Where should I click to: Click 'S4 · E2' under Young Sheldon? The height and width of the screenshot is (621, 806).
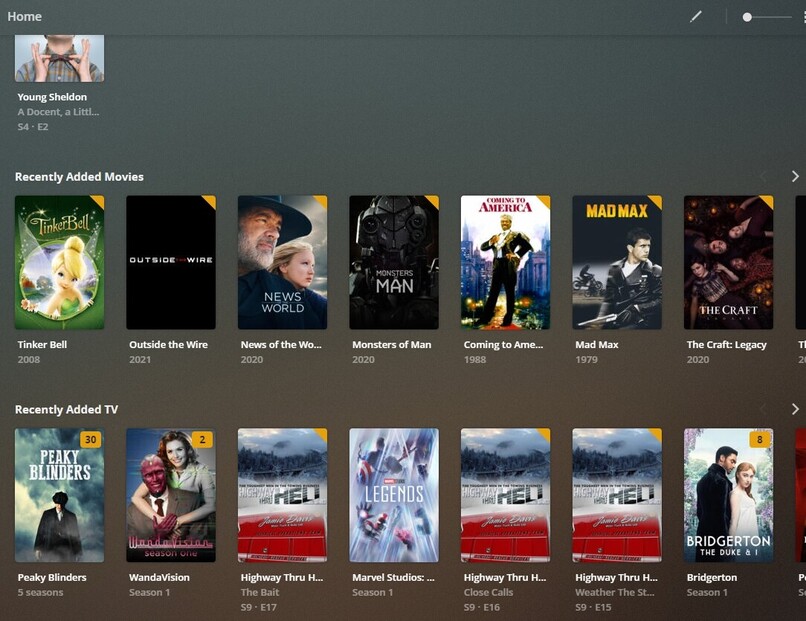coord(33,126)
